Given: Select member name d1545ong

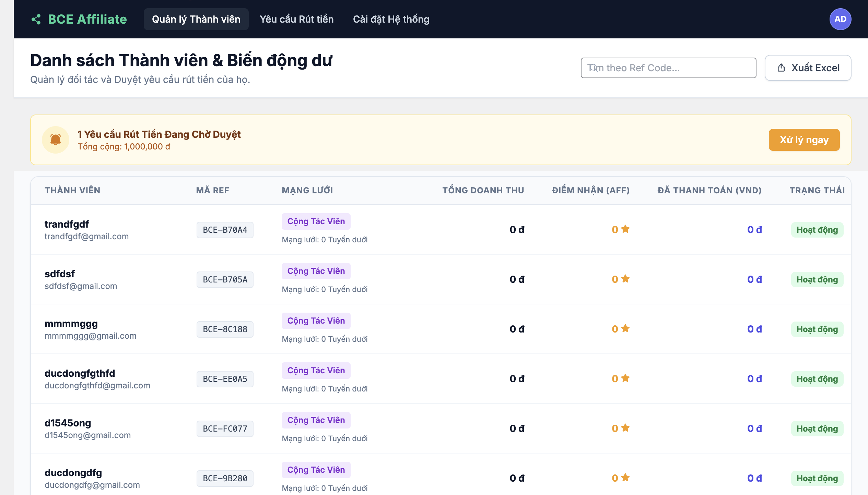Looking at the screenshot, I should [x=68, y=423].
